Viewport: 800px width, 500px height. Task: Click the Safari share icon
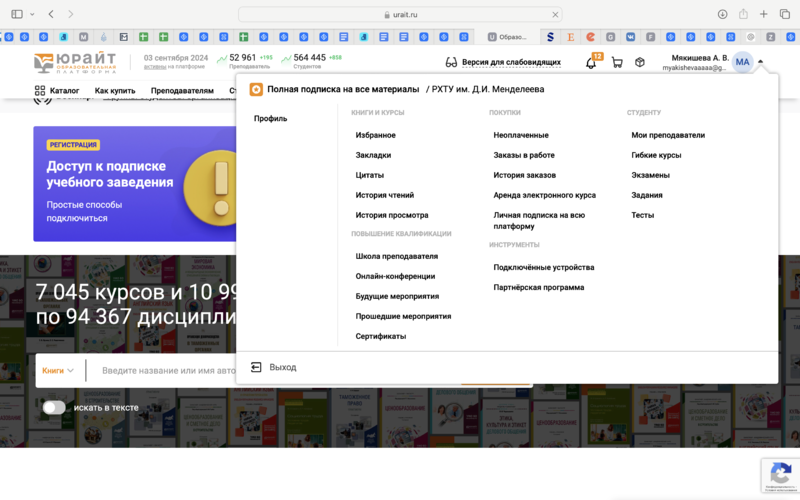click(743, 14)
